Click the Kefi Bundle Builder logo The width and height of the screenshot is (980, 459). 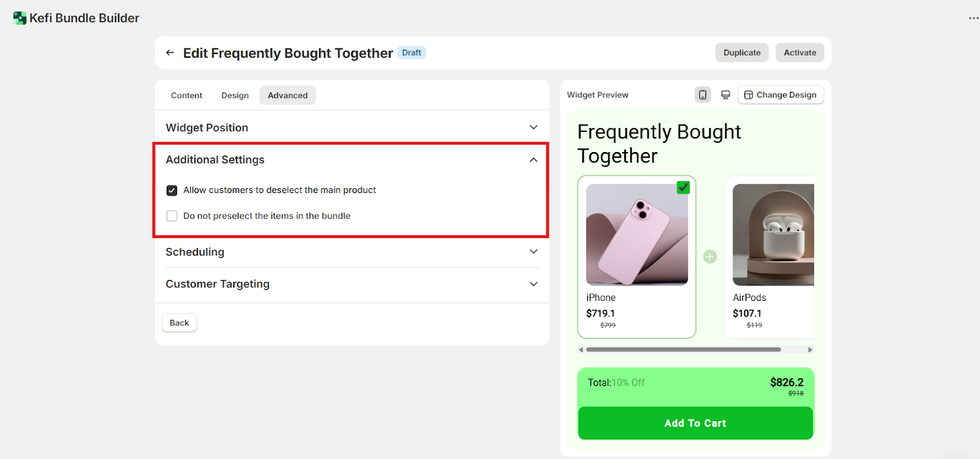pyautogui.click(x=20, y=18)
